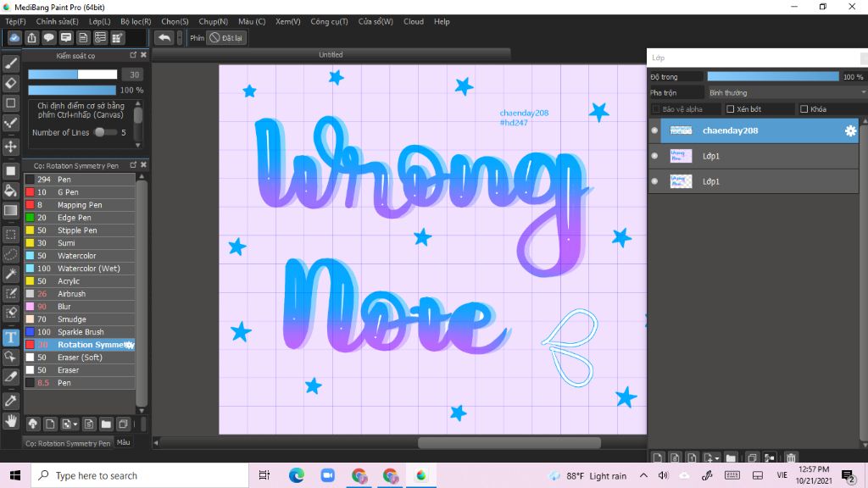Adjust the brush opacity slider showing 100 %

click(73, 90)
